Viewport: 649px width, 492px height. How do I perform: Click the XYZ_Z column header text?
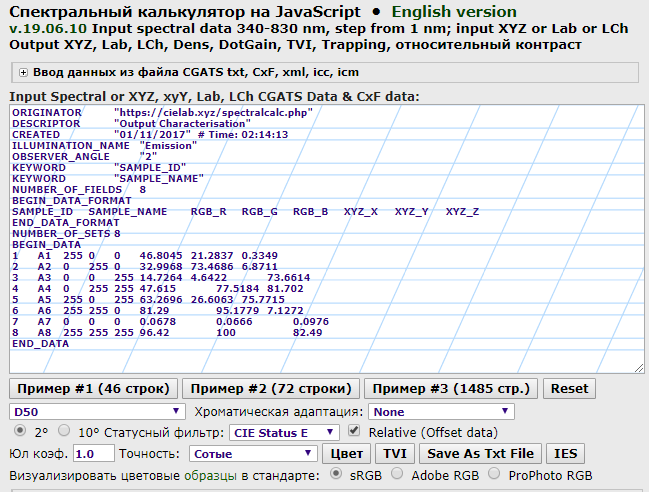[x=462, y=212]
